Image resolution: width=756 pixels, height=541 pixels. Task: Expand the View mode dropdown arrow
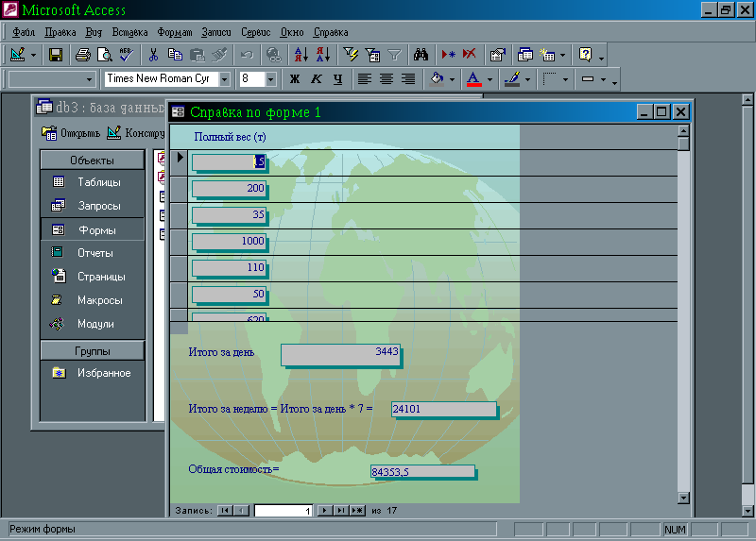click(x=35, y=55)
